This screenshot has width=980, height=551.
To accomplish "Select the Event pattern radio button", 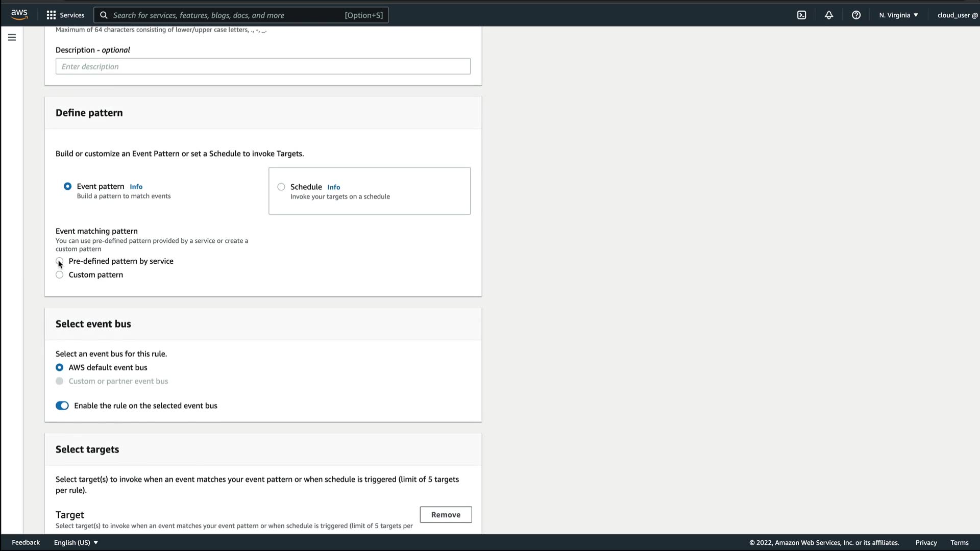I will 67,186.
